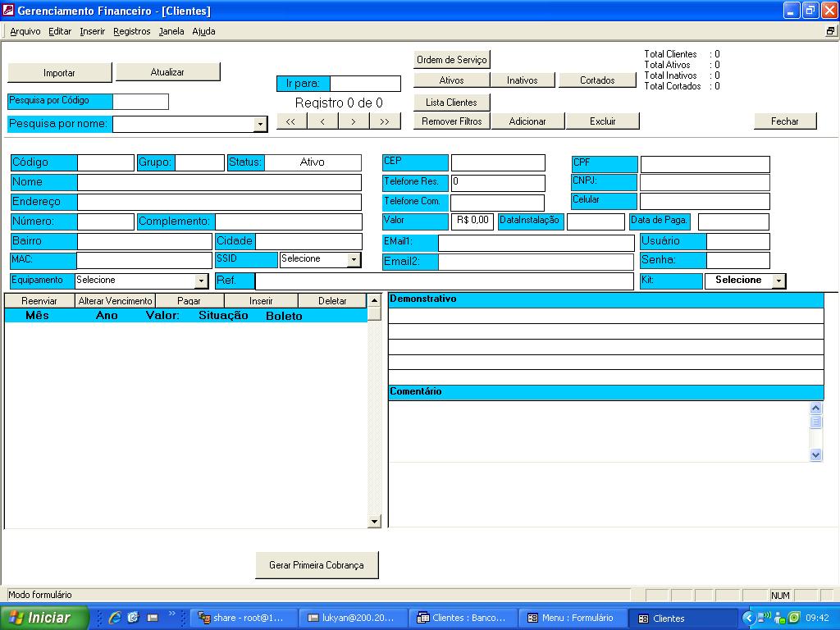Filter by Inativos clients

523,80
